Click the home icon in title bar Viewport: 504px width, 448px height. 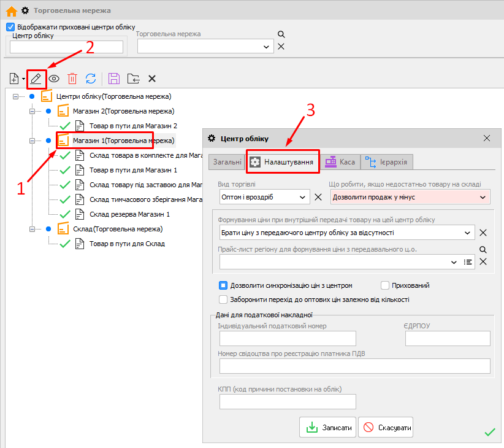tap(11, 10)
